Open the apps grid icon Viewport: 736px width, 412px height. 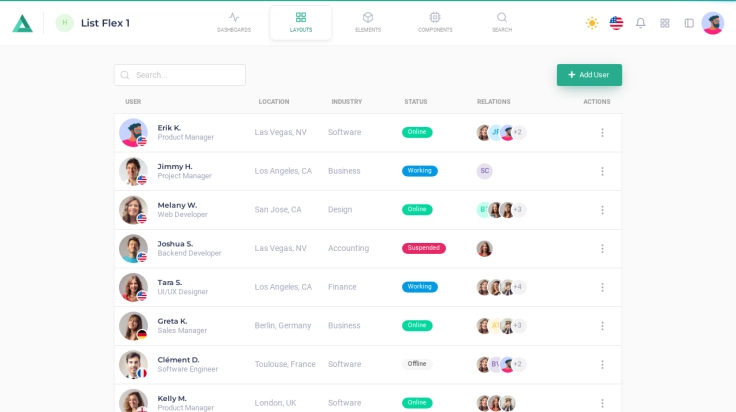click(x=665, y=23)
